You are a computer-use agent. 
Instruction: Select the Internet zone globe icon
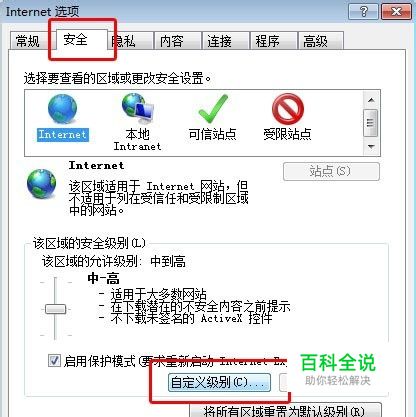[62, 109]
